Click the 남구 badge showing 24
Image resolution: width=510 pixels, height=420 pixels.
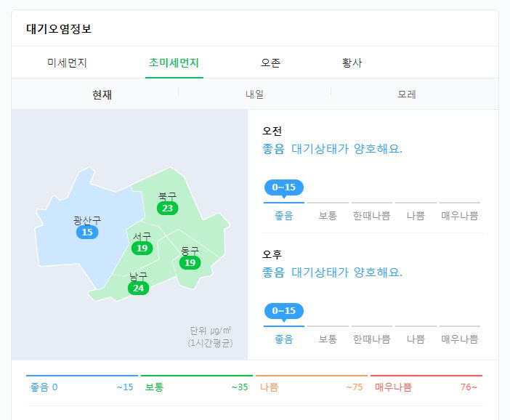point(138,288)
